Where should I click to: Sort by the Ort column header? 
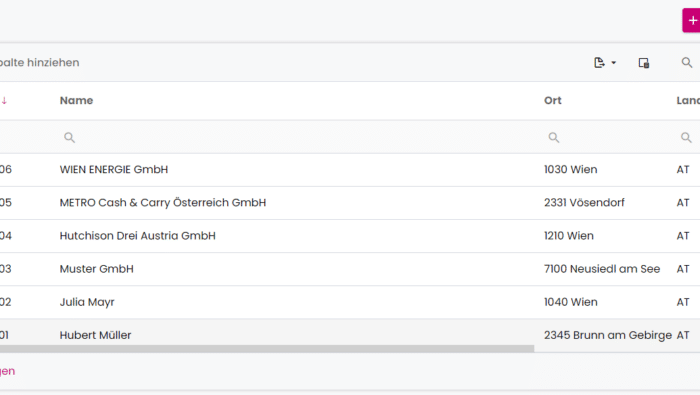553,100
